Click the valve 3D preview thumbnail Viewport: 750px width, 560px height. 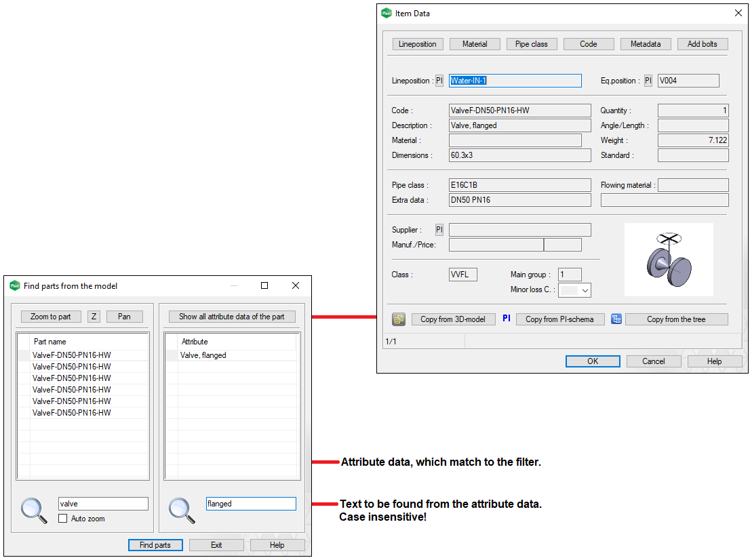click(x=669, y=259)
